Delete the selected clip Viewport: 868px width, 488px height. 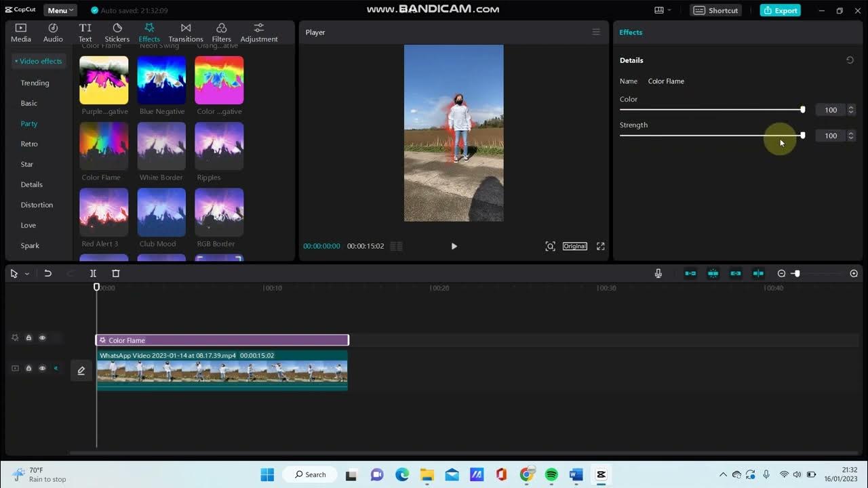[x=115, y=273]
